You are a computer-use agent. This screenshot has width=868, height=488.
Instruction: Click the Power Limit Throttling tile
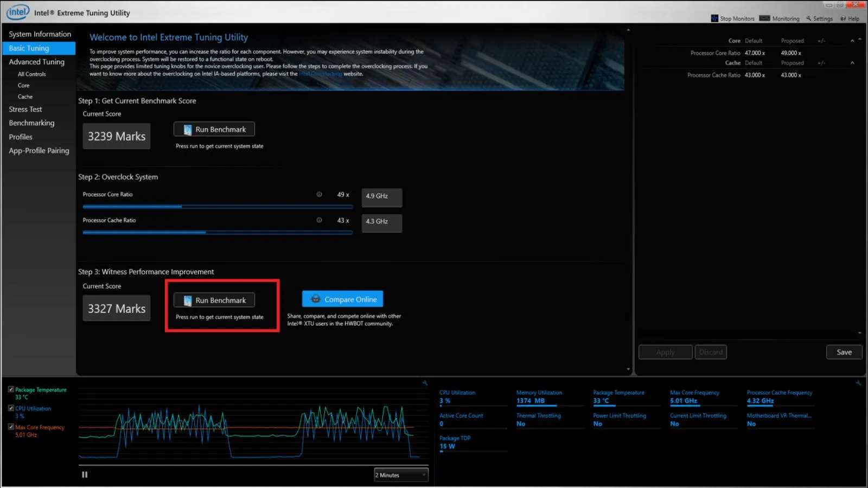[x=627, y=420]
